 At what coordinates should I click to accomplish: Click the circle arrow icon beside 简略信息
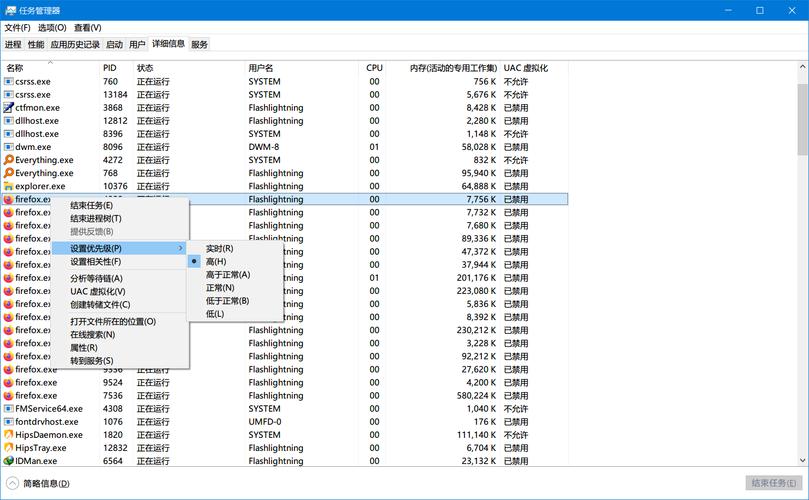12,483
